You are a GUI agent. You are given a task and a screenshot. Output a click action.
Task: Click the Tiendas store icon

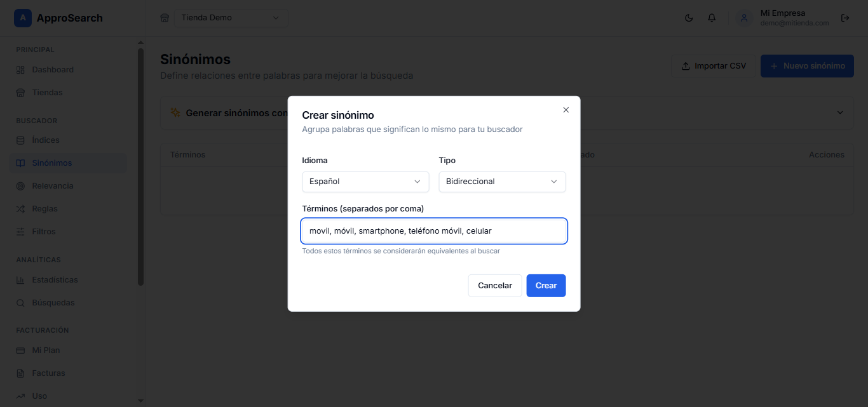(20, 93)
